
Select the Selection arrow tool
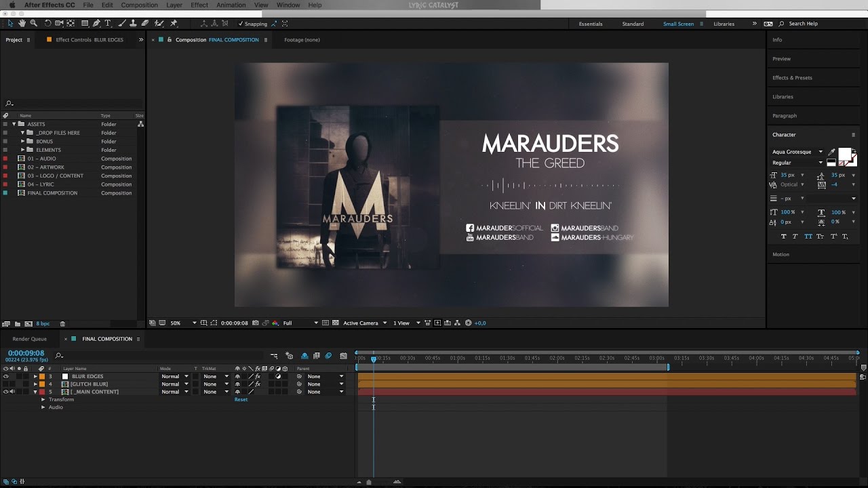(10, 23)
